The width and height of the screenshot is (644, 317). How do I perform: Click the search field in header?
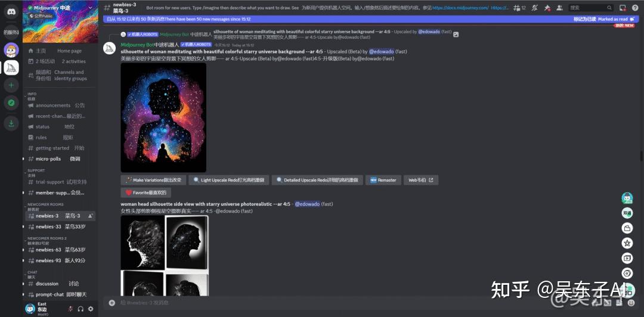tap(591, 8)
